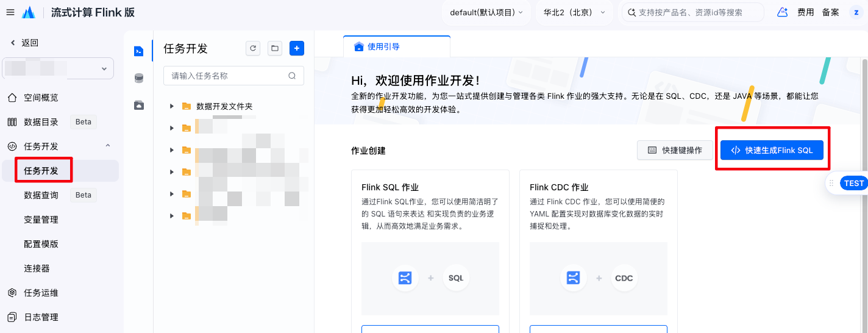868x333 pixels.
Task: Click the Flink SQL 作业 card title
Action: (390, 187)
